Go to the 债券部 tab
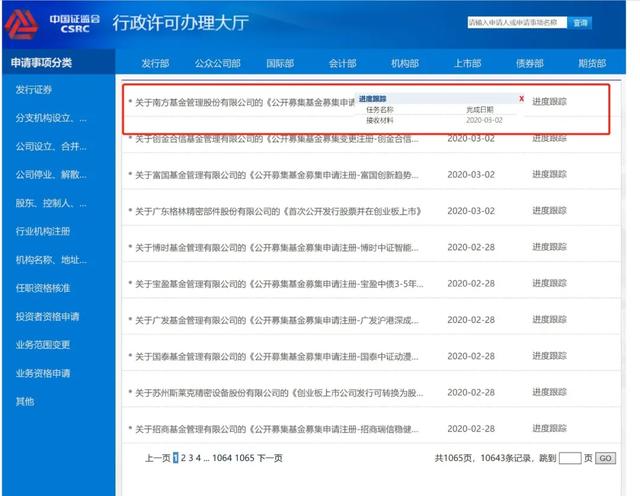 (530, 63)
